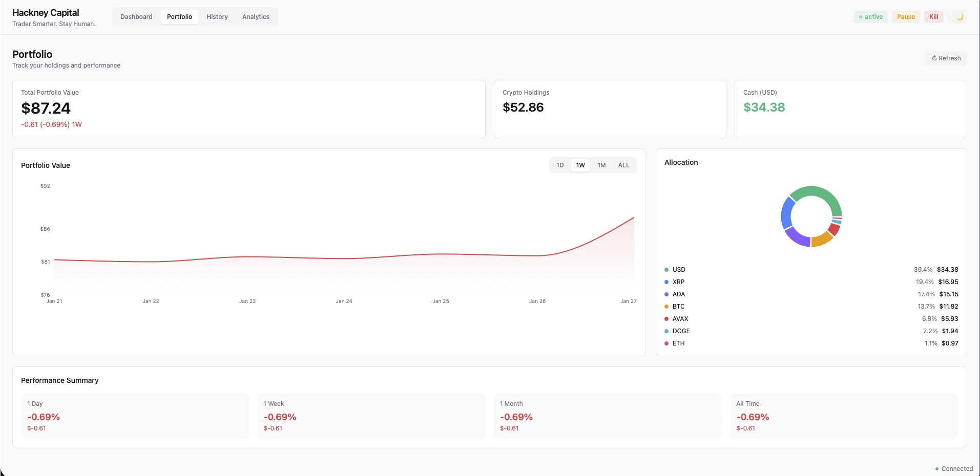This screenshot has width=980, height=476.
Task: Show ALL time chart range
Action: [623, 165]
